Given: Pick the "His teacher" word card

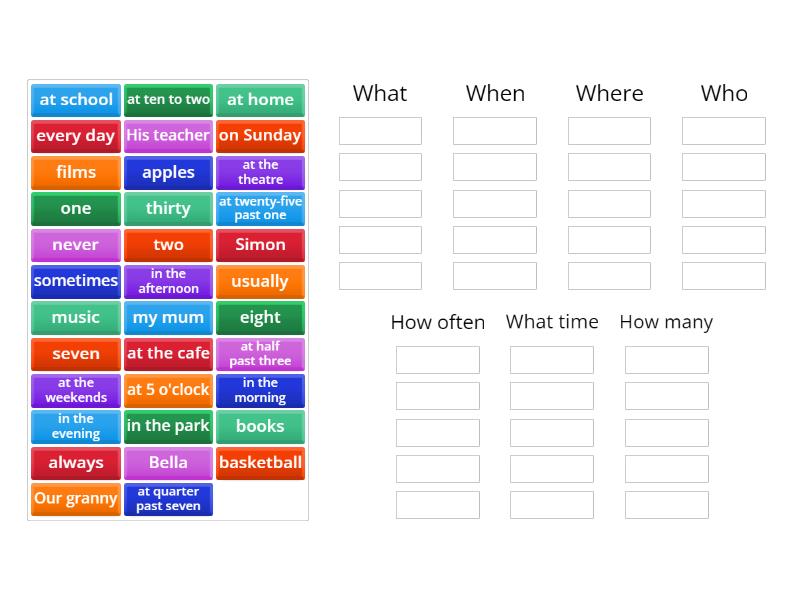Looking at the screenshot, I should tap(168, 136).
